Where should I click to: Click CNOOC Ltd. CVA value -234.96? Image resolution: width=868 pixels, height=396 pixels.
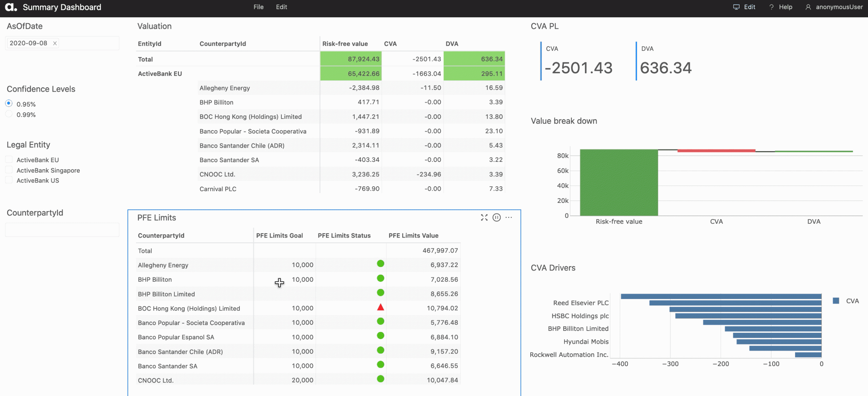[x=429, y=174]
